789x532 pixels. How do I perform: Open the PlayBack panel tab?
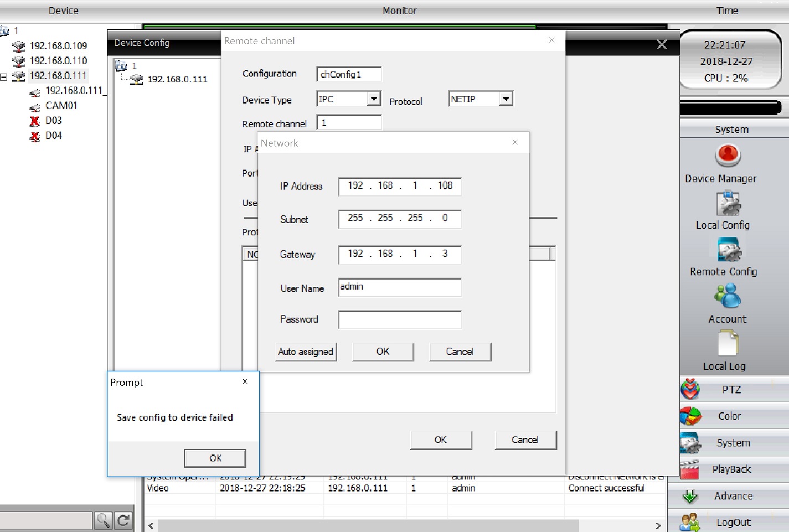pos(731,469)
